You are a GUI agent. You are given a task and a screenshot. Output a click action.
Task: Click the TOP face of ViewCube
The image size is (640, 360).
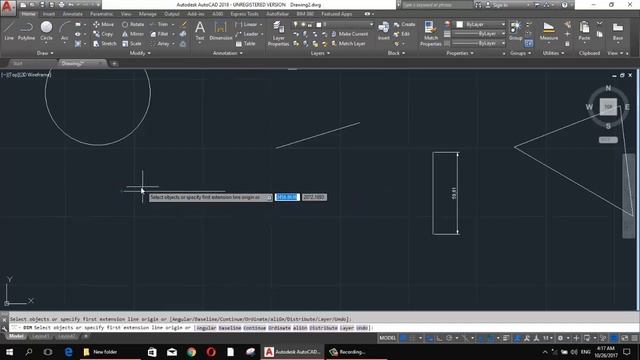pyautogui.click(x=608, y=107)
